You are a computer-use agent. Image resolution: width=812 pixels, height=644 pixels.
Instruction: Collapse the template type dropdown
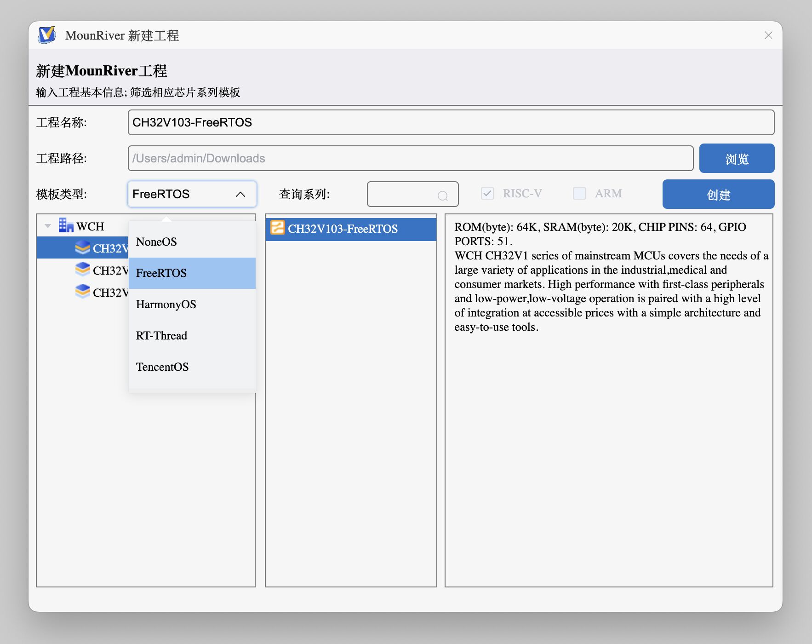tap(240, 194)
